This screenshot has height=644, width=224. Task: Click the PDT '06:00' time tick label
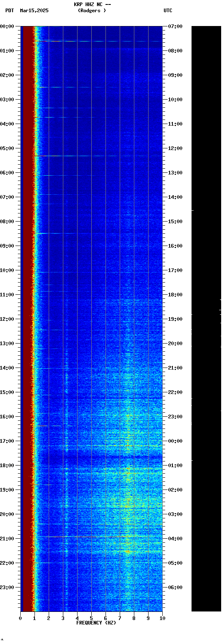tap(7, 173)
